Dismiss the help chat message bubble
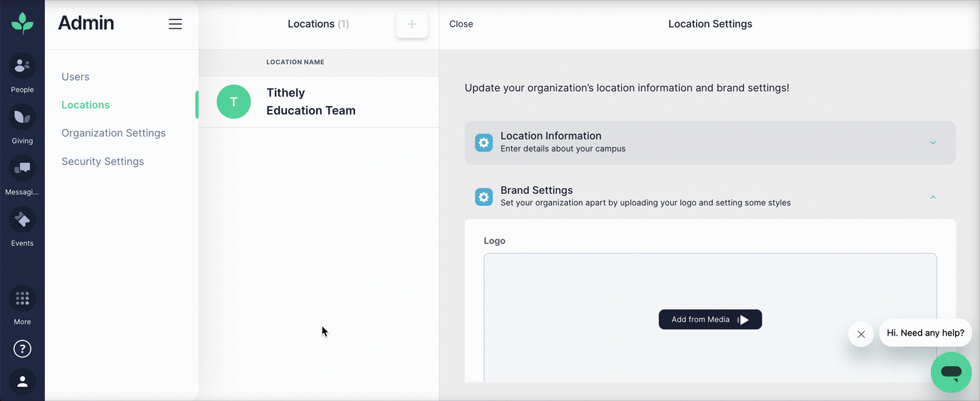 point(861,333)
